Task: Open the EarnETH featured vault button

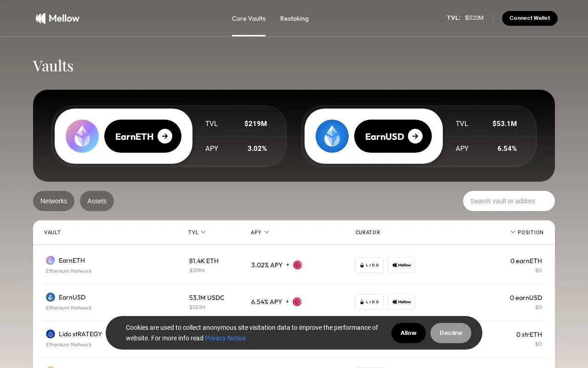Action: point(143,136)
